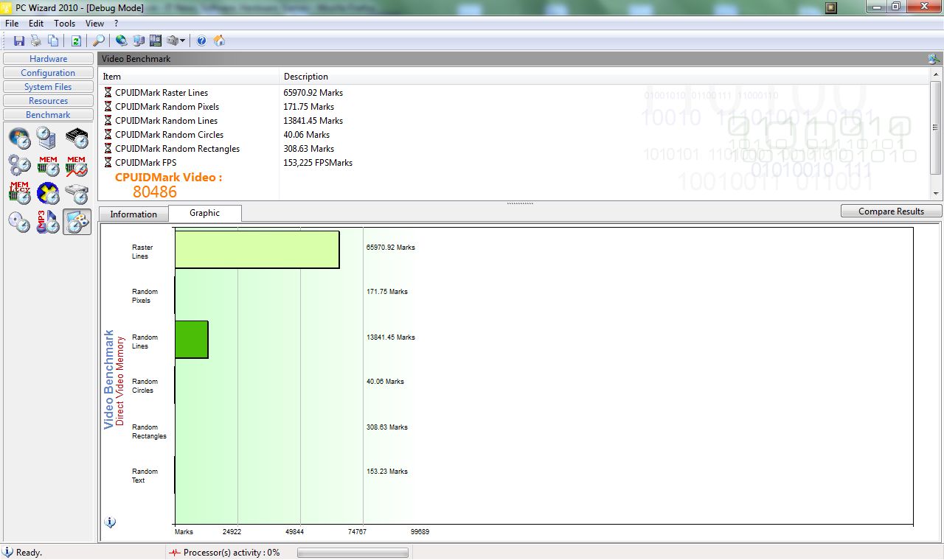Click the computer monitor toolbar icon
Screen dimensions: 944x560
pyautogui.click(x=139, y=41)
